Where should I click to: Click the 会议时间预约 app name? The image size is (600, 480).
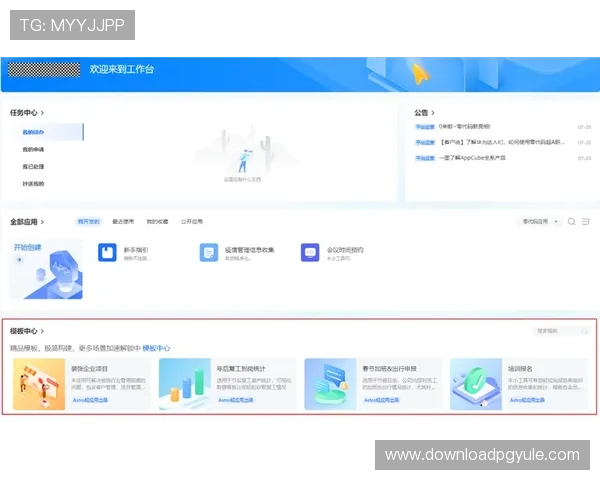click(x=345, y=250)
